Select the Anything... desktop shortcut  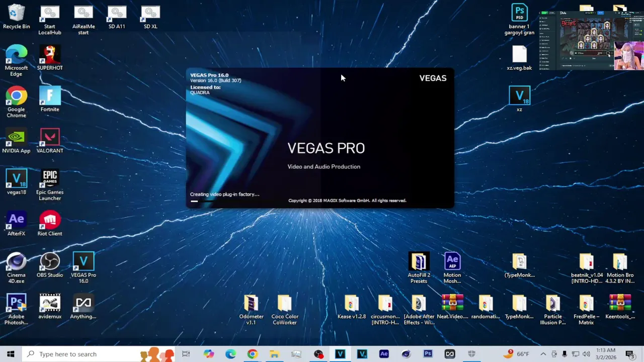click(x=84, y=306)
